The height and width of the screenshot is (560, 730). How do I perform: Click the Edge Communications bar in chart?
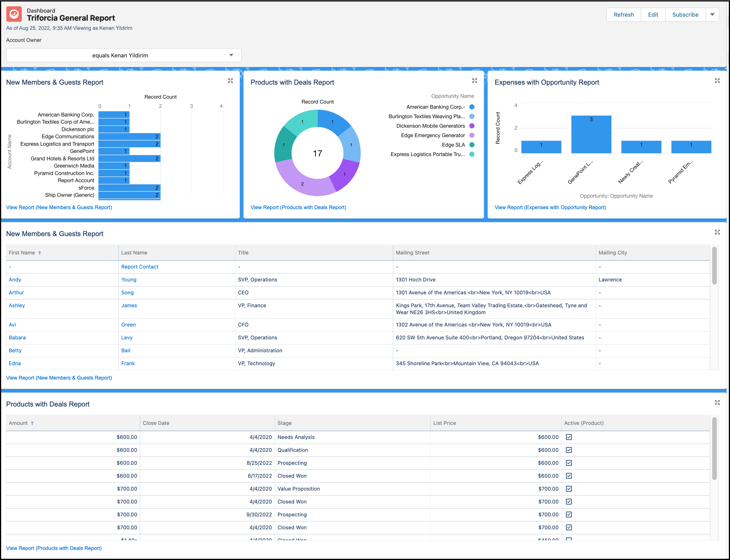[129, 137]
